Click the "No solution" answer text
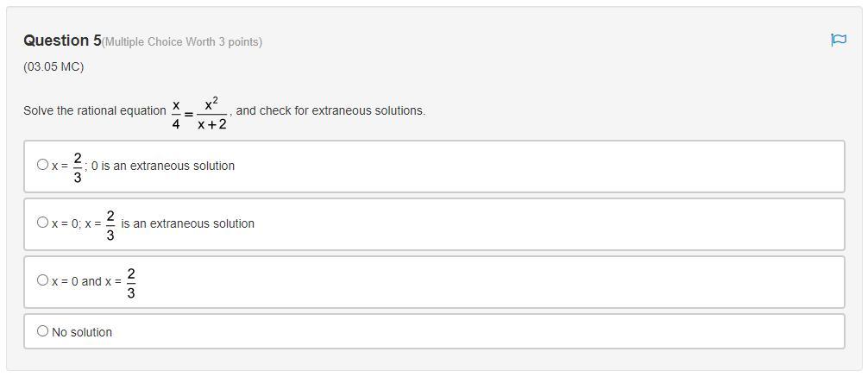 click(82, 332)
